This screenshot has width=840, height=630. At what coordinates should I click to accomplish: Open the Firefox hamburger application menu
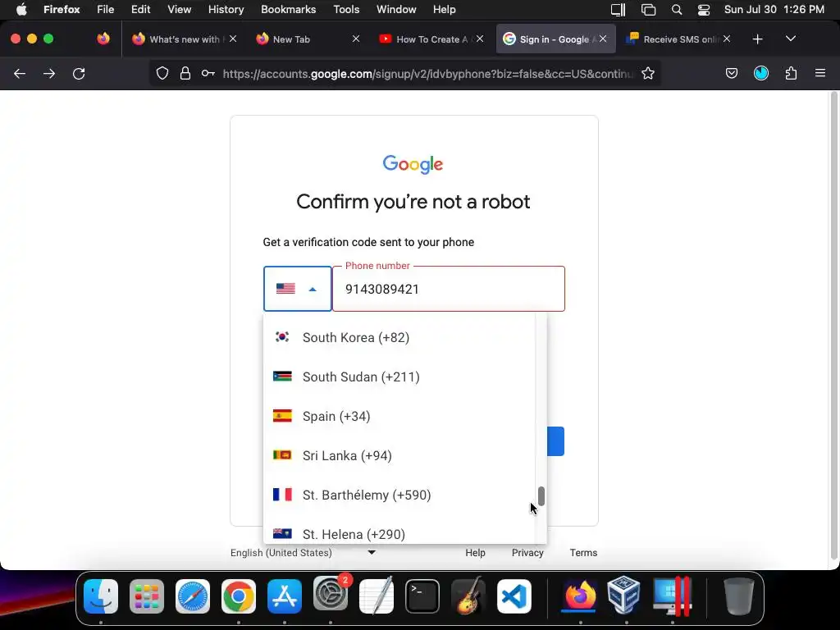click(820, 73)
